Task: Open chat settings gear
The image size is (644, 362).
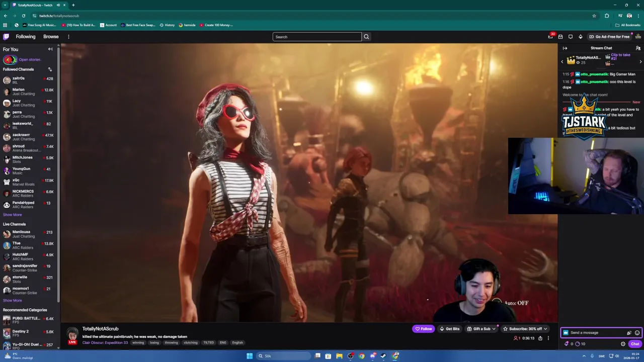Action: [623, 344]
